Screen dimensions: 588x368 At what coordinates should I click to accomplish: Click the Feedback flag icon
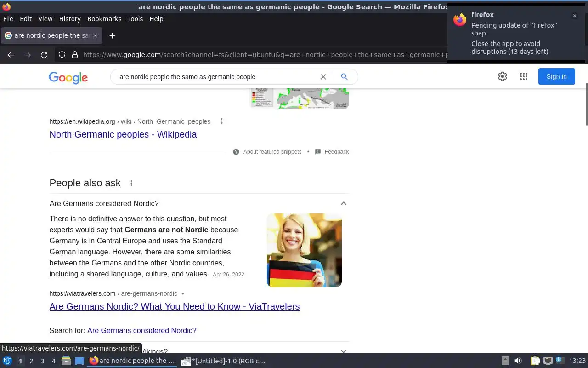pos(318,152)
